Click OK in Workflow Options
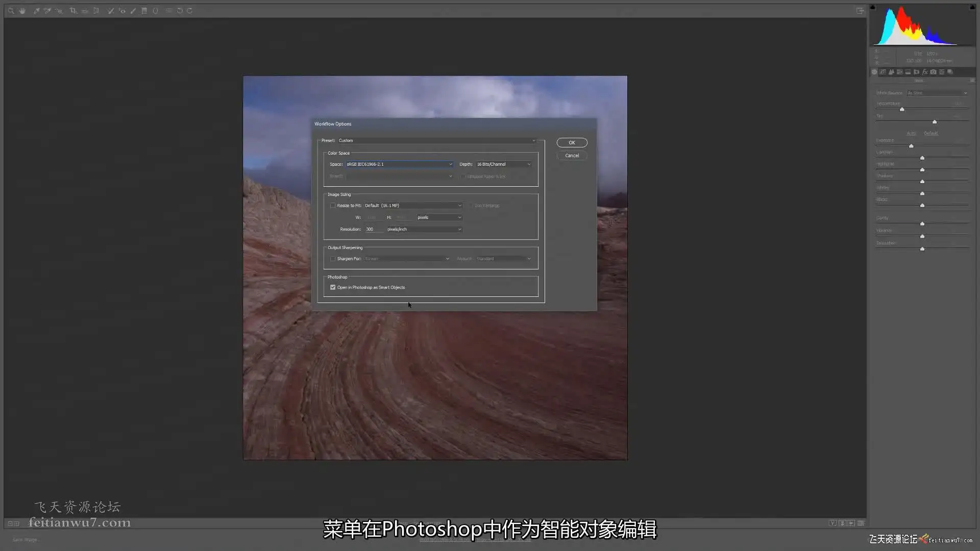The height and width of the screenshot is (551, 980). tap(572, 143)
